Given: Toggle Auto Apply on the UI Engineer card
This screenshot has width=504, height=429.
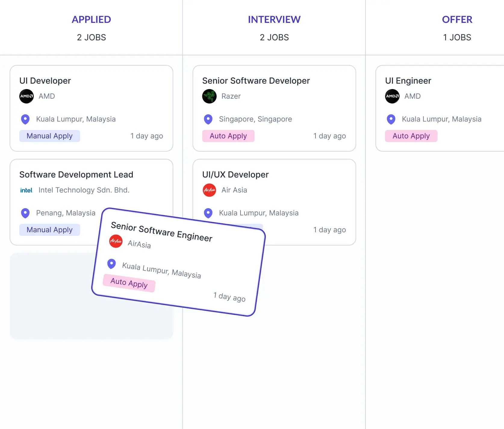Looking at the screenshot, I should point(411,136).
